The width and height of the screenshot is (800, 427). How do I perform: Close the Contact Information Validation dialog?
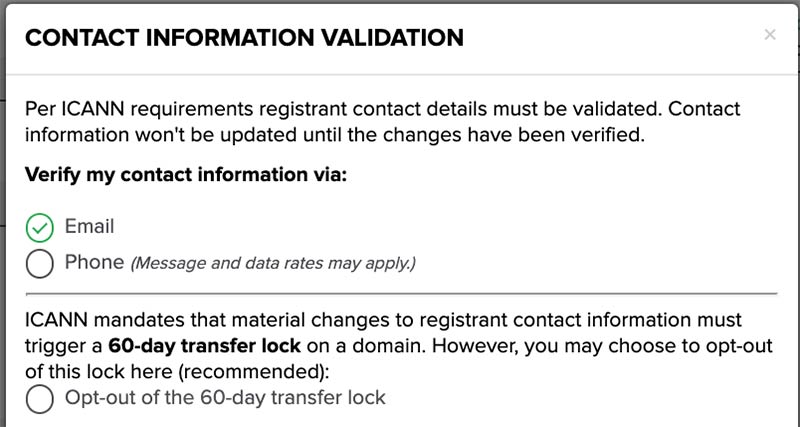pos(770,35)
